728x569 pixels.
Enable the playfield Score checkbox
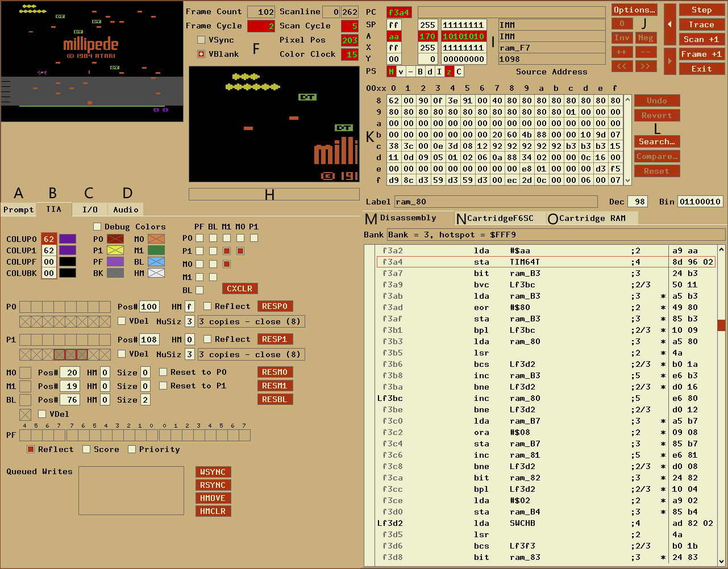coord(86,449)
